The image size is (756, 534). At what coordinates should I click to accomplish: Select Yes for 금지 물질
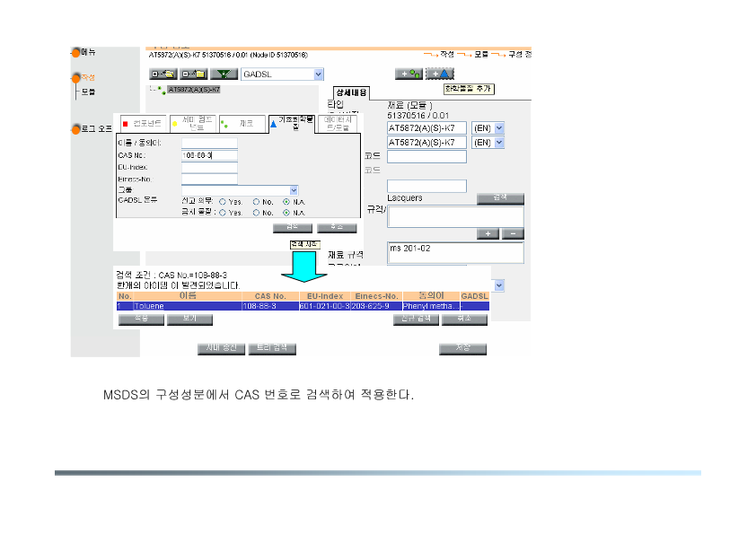pos(223,213)
